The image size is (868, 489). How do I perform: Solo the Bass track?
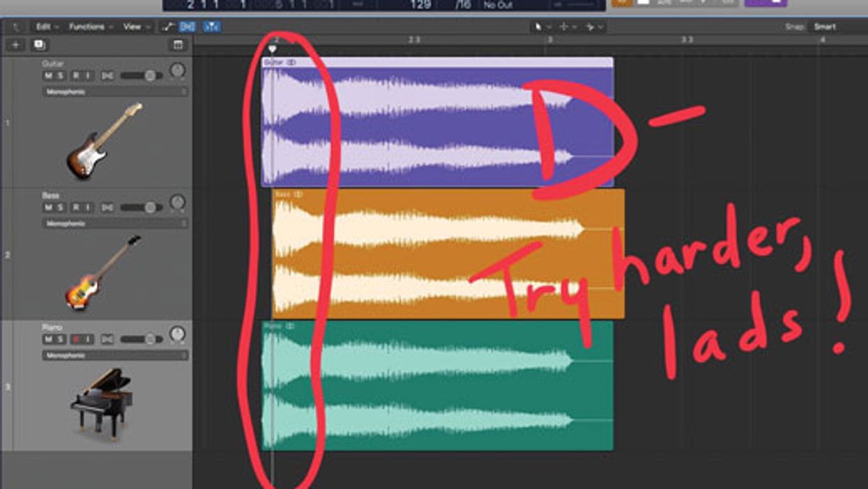tap(61, 208)
